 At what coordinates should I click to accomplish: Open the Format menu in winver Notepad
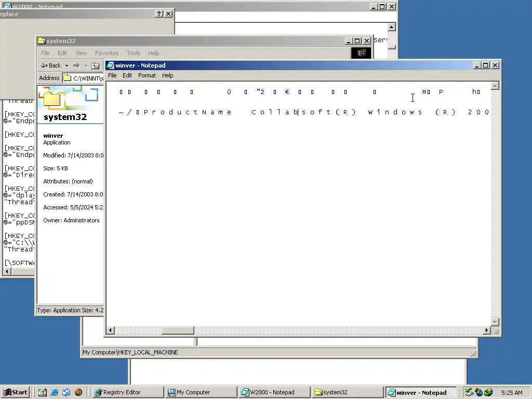(x=147, y=75)
